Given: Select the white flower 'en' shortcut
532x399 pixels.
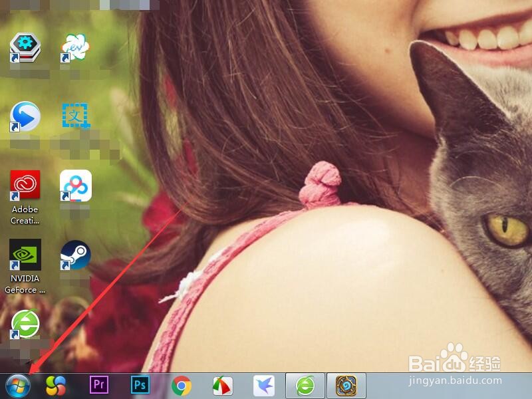Looking at the screenshot, I should tap(75, 48).
